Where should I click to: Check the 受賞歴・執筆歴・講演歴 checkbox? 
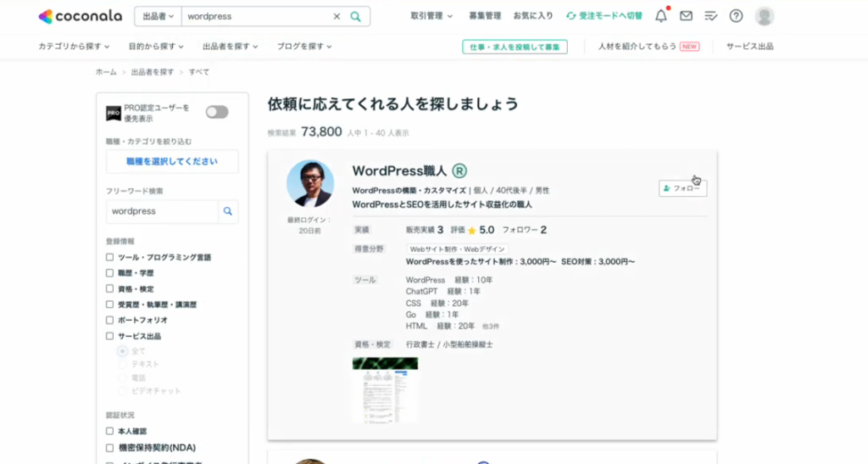tap(109, 305)
